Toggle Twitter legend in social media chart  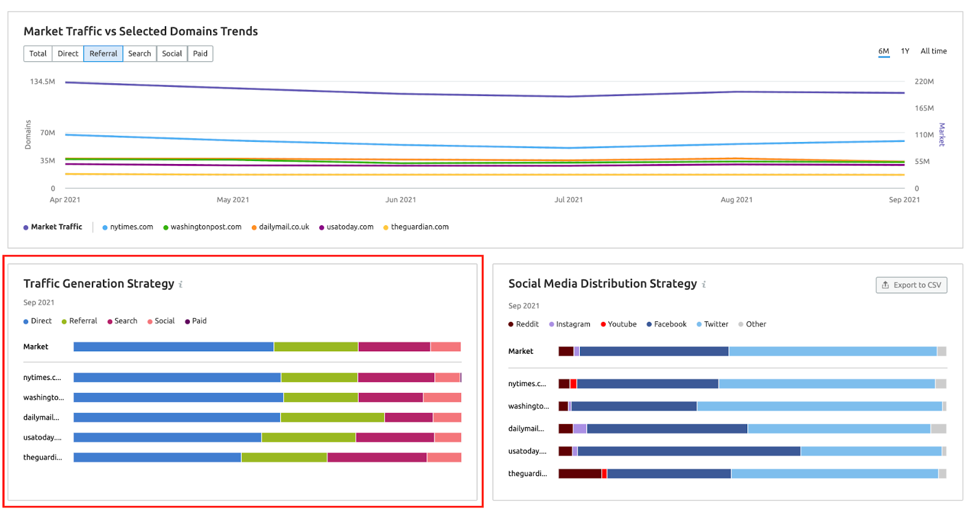coord(712,324)
